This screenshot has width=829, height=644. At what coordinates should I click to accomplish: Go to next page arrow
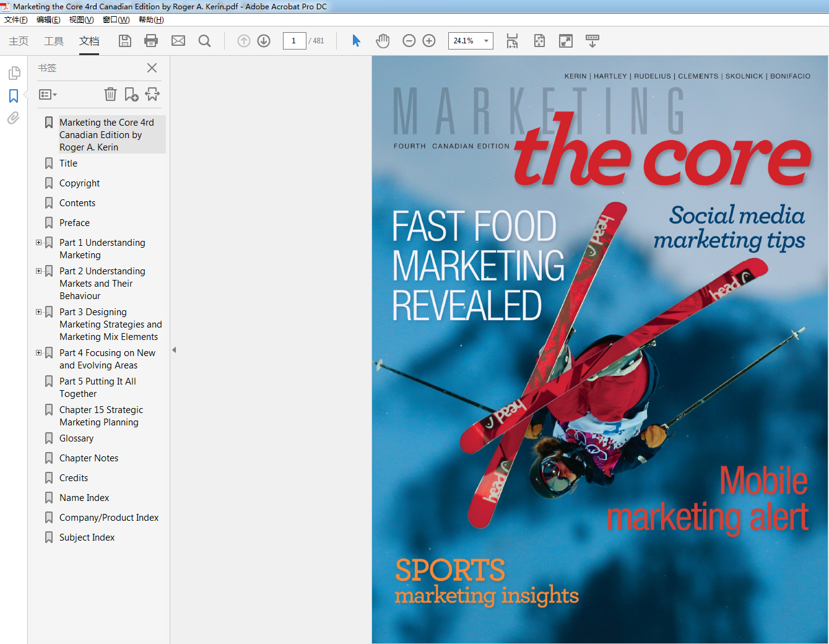coord(264,41)
